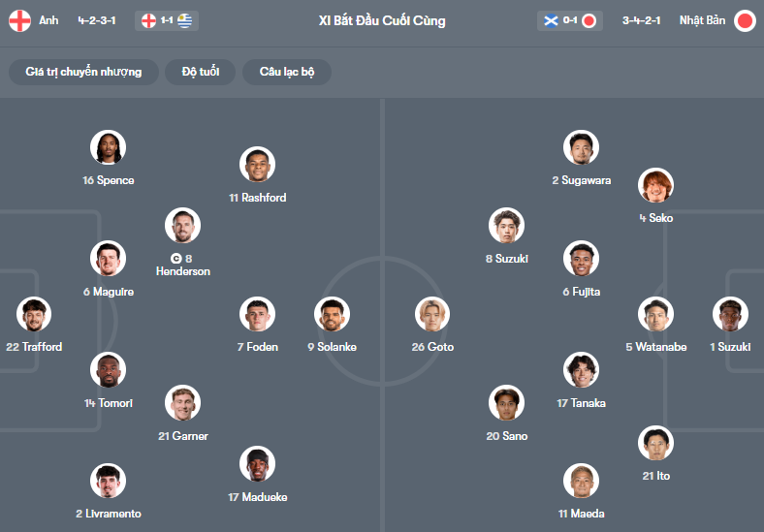The height and width of the screenshot is (532, 764).
Task: Click Sugawara's player photo
Action: tap(581, 148)
